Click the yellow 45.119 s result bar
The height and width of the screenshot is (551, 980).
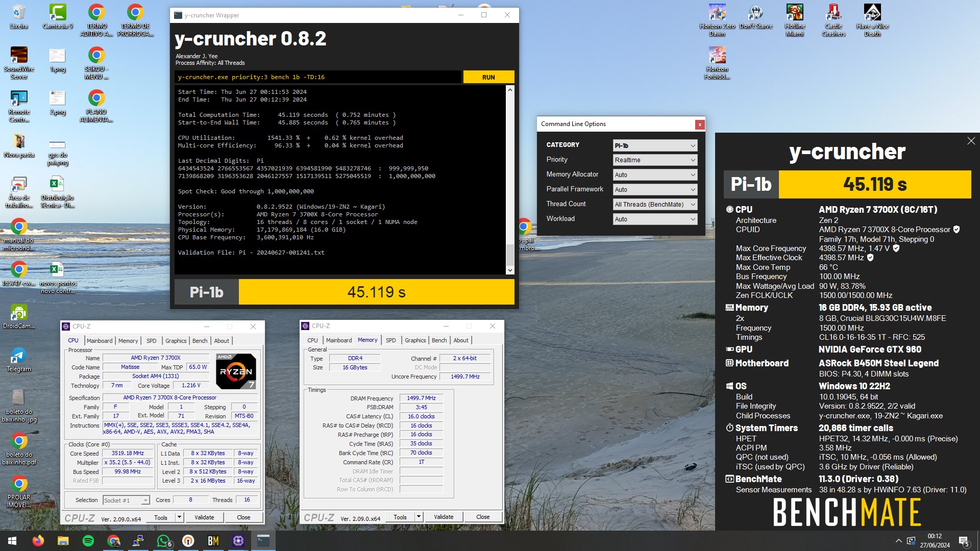[x=376, y=292]
